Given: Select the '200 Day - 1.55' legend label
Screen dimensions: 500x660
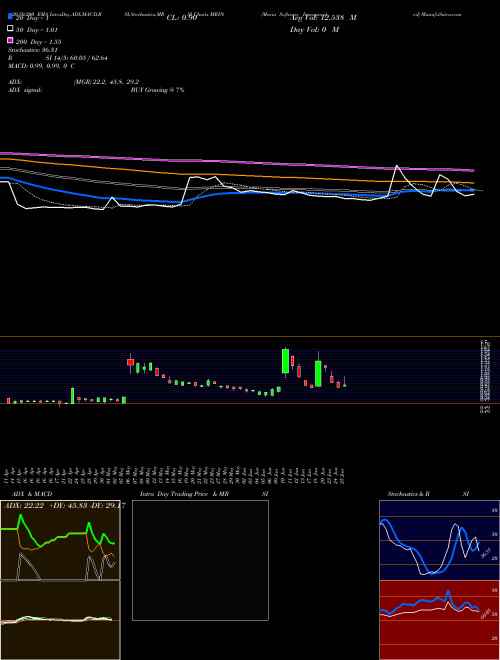Looking at the screenshot, I should 38,42.
